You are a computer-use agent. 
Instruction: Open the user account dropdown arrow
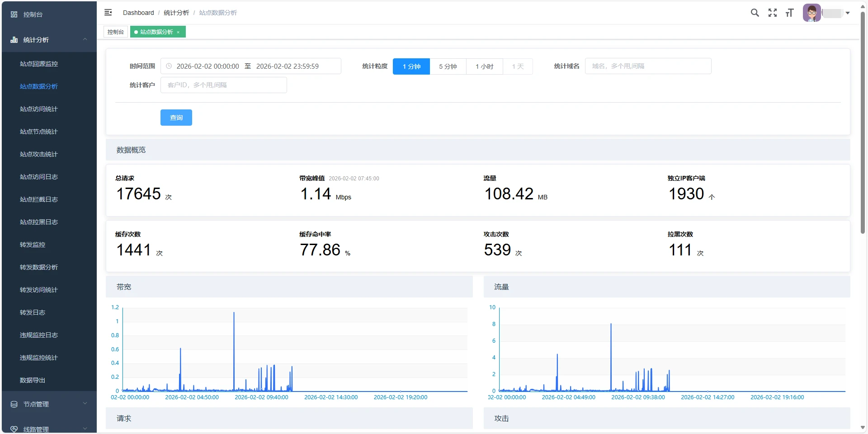[x=848, y=13]
